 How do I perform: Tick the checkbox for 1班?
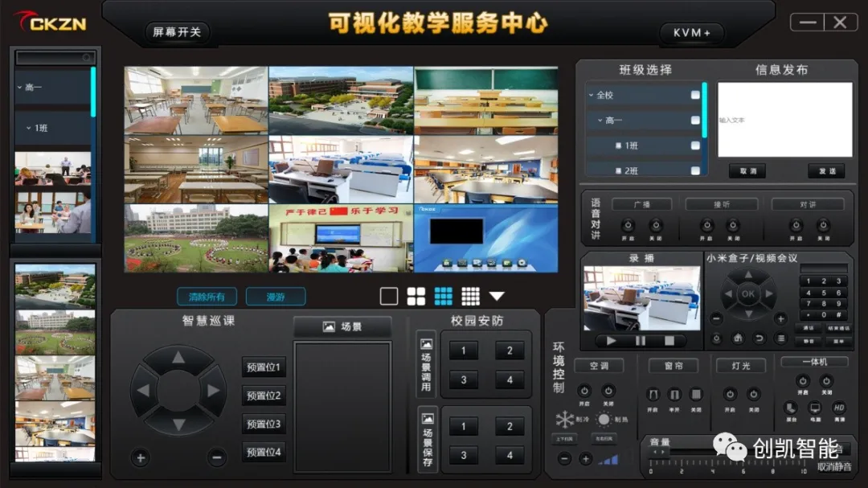point(695,146)
